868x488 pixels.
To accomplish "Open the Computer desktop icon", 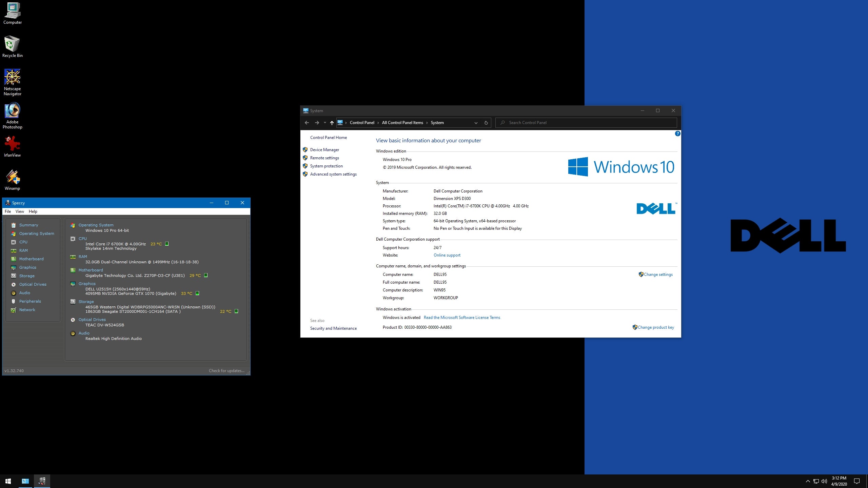I will pos(13,14).
